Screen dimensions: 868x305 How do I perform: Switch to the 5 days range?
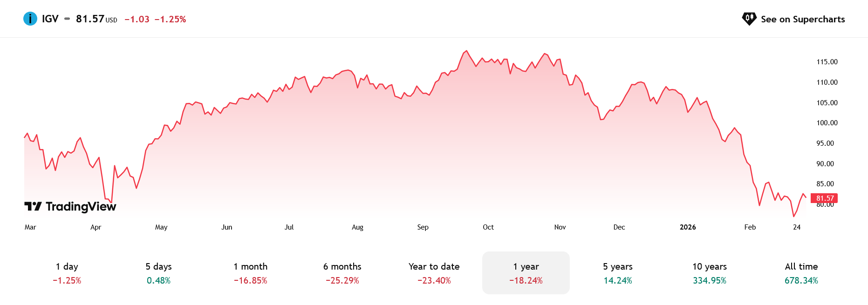tap(158, 273)
